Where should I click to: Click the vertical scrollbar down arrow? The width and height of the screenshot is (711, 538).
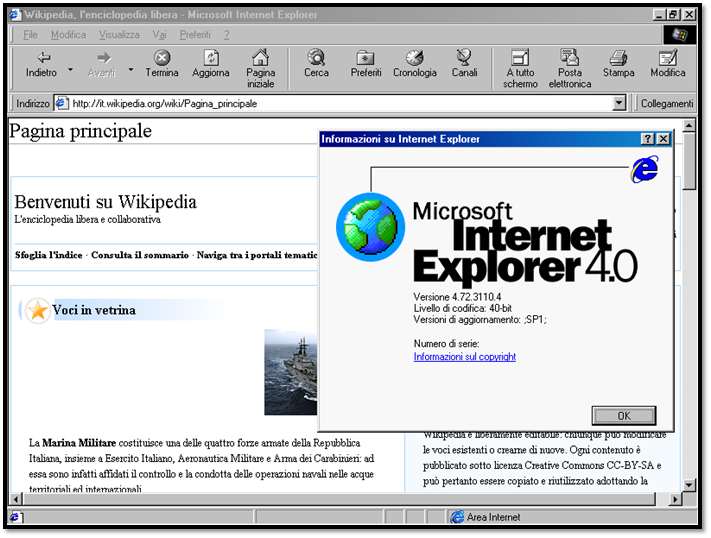tap(689, 485)
